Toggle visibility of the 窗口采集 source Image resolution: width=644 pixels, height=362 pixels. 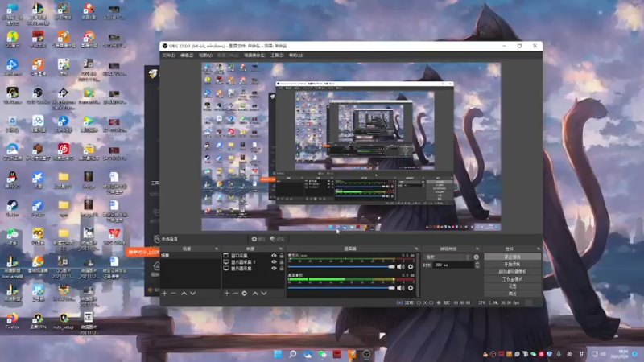274,256
